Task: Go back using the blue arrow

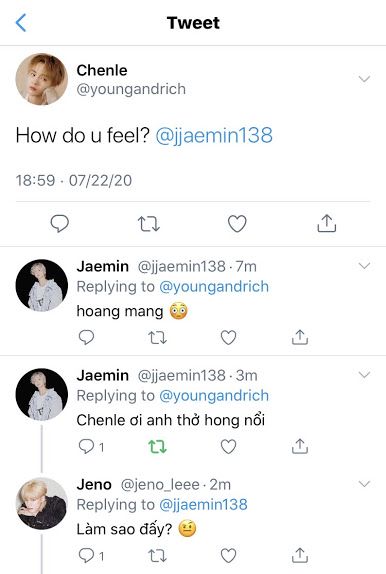Action: click(x=21, y=23)
